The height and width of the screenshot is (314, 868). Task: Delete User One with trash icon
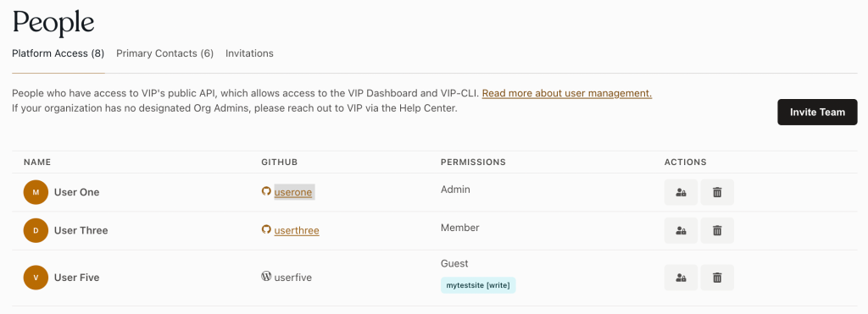717,192
